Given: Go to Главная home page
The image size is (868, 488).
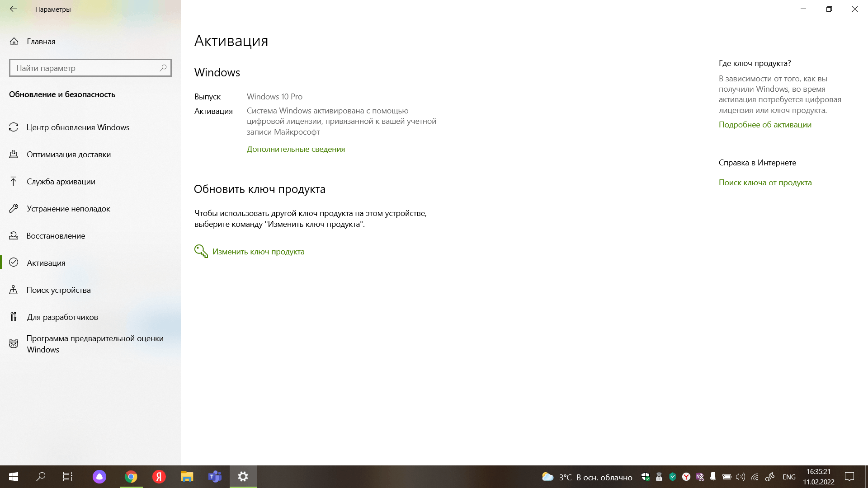Looking at the screenshot, I should 41,42.
